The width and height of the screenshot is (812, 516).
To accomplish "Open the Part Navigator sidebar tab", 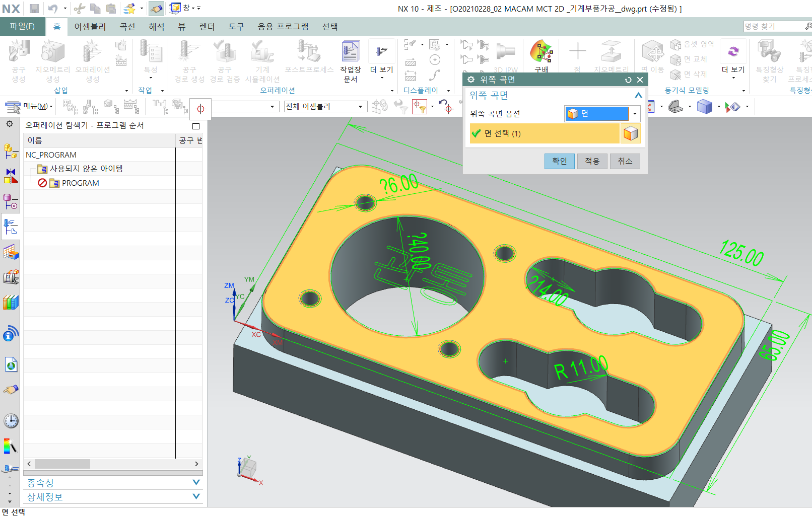I will pos(11,201).
